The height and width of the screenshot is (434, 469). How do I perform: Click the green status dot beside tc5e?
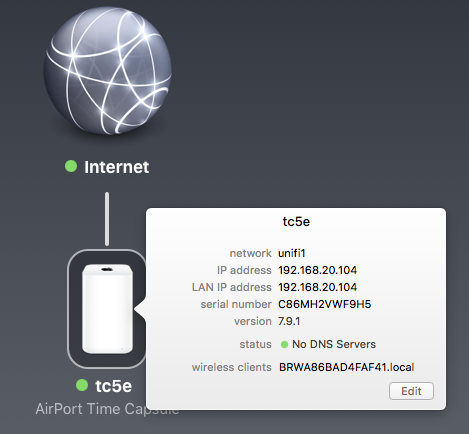pyautogui.click(x=82, y=385)
